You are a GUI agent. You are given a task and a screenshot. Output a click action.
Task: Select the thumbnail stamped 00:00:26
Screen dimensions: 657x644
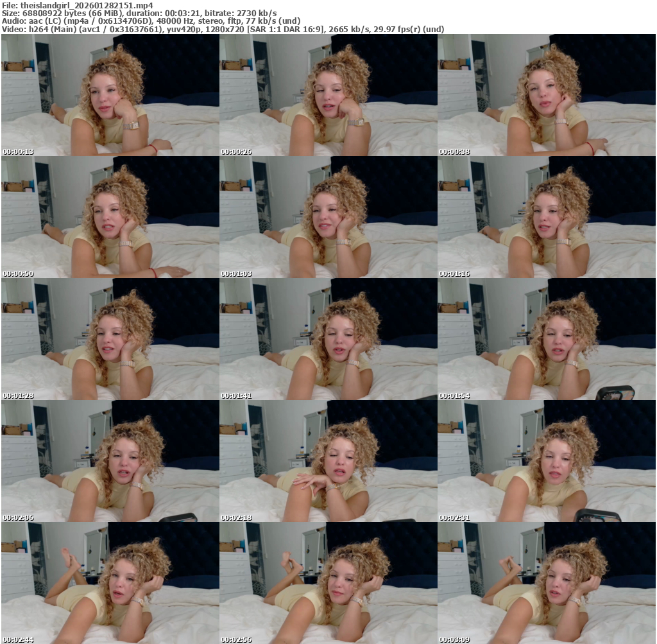[328, 95]
